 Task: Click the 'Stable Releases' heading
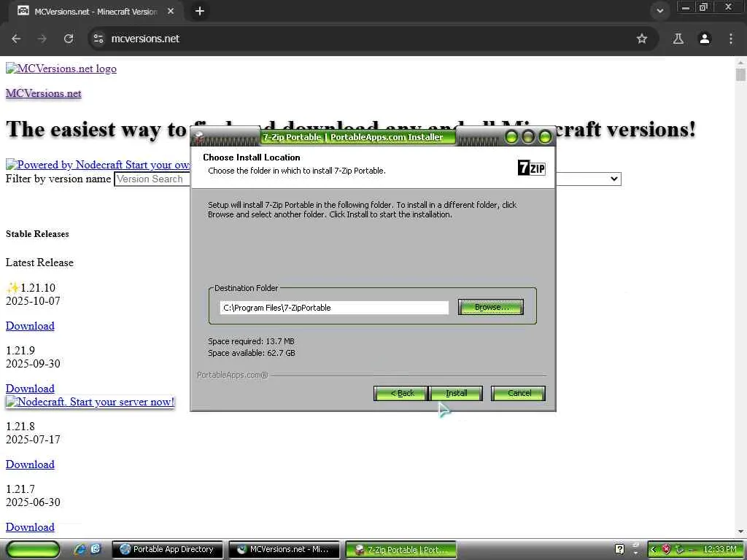pos(37,234)
